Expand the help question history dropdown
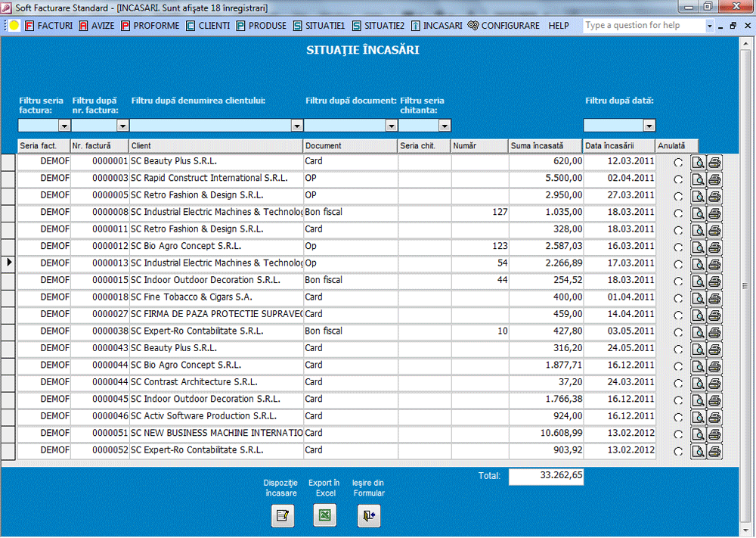Image resolution: width=756 pixels, height=538 pixels. pyautogui.click(x=709, y=26)
